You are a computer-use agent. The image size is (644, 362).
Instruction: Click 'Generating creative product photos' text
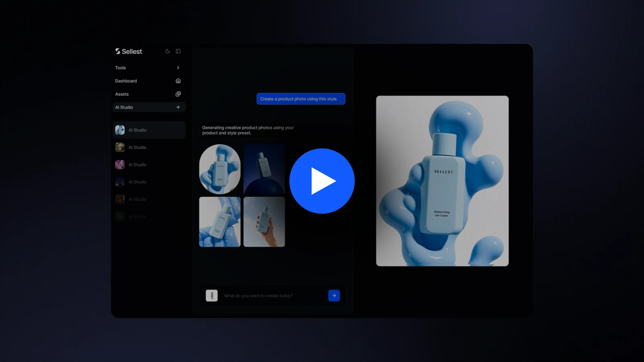tap(248, 130)
